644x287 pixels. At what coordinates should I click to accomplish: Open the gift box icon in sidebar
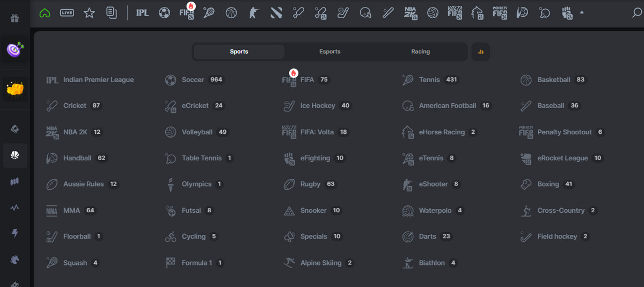(x=15, y=18)
